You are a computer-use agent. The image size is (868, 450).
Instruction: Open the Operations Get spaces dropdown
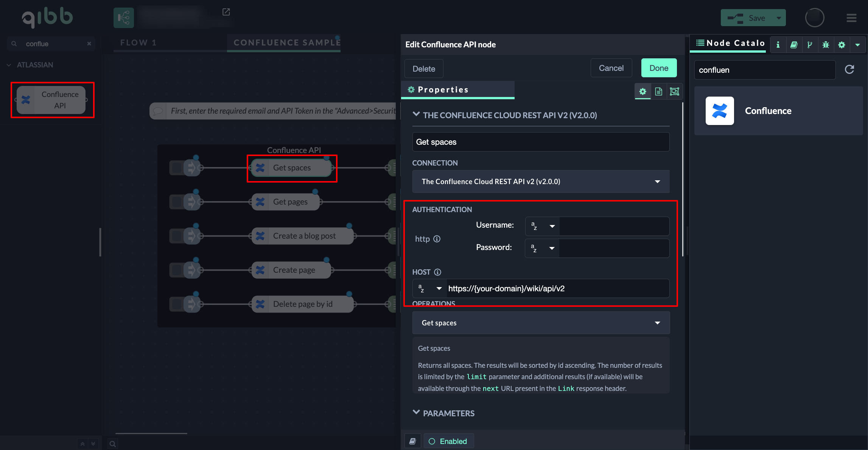coord(541,323)
